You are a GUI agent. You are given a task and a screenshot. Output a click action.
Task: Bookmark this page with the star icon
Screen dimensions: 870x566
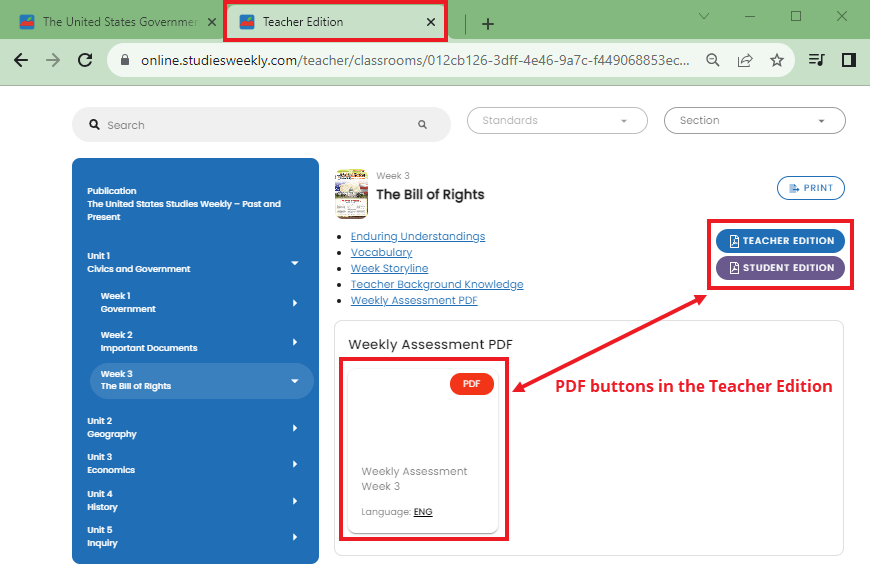pyautogui.click(x=777, y=60)
